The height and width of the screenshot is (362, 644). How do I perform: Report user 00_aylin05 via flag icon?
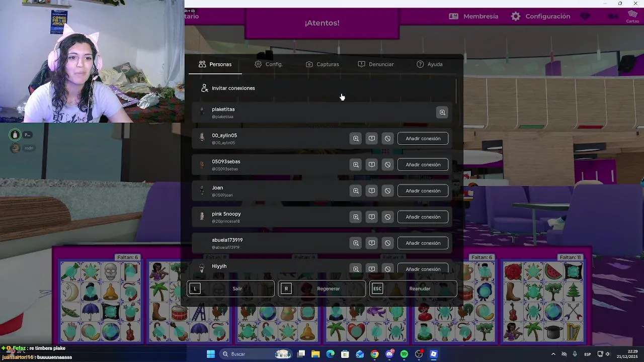coord(371,138)
